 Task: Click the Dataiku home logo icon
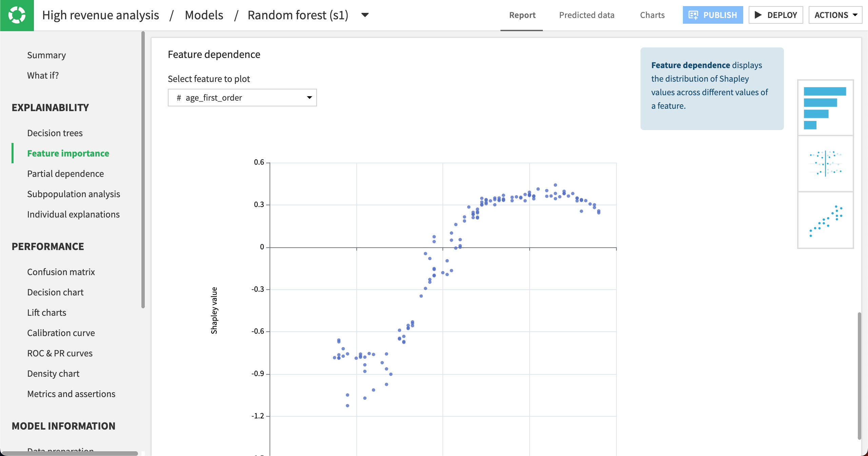[17, 15]
